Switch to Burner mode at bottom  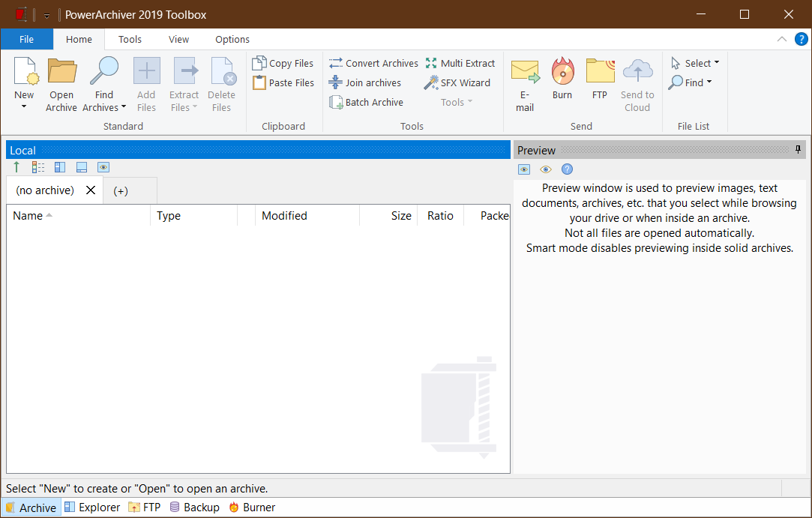click(x=252, y=507)
